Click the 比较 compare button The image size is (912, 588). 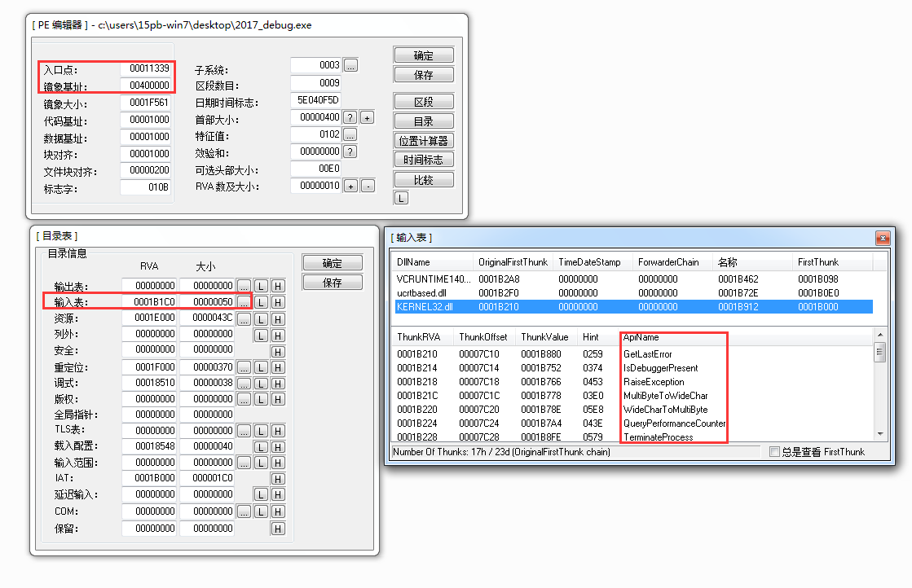pos(424,180)
